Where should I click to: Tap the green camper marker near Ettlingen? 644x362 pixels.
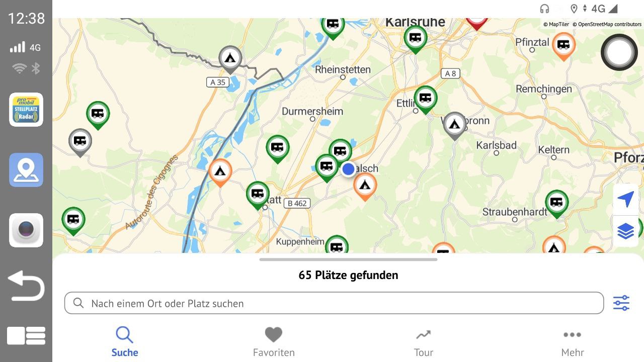click(426, 99)
